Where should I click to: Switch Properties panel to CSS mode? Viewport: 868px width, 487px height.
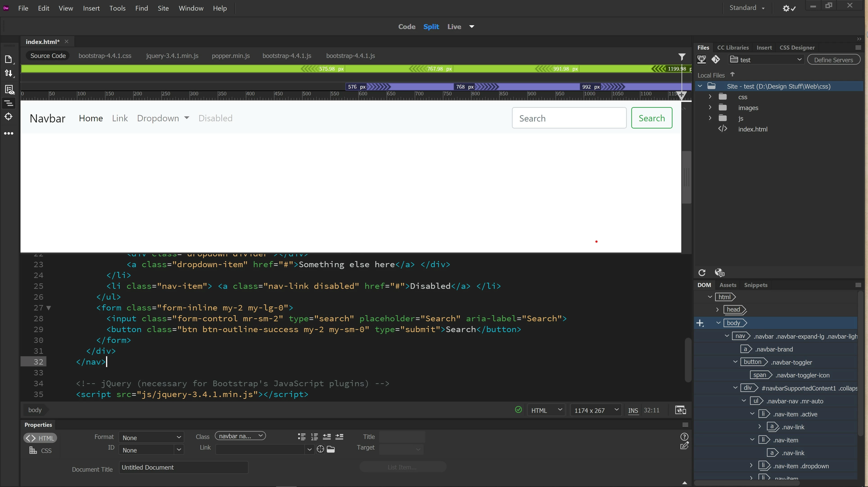pos(41,450)
